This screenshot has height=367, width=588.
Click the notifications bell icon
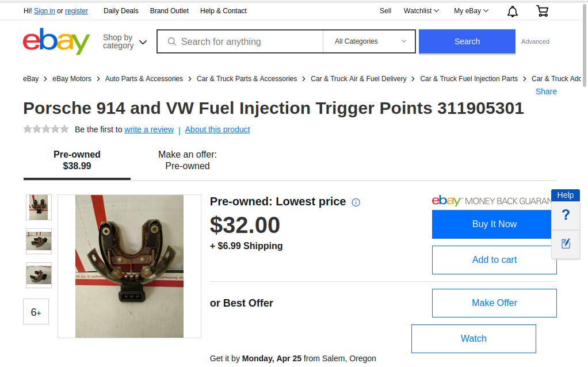[512, 11]
